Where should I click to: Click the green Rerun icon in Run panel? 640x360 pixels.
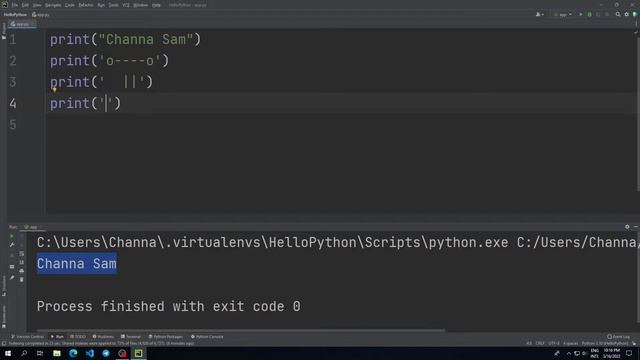point(12,236)
